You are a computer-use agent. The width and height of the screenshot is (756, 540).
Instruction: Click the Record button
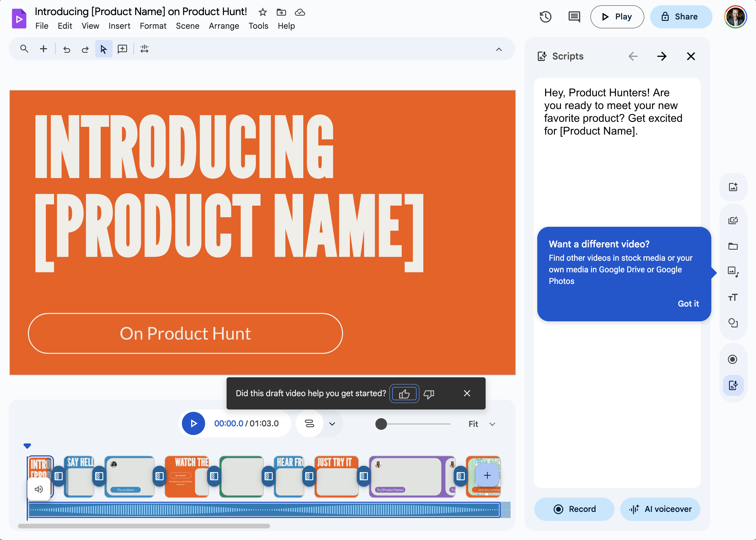coord(574,509)
